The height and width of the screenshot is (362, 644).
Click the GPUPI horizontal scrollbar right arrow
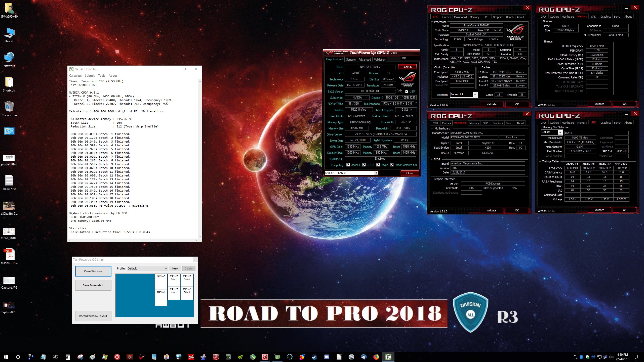[x=196, y=240]
